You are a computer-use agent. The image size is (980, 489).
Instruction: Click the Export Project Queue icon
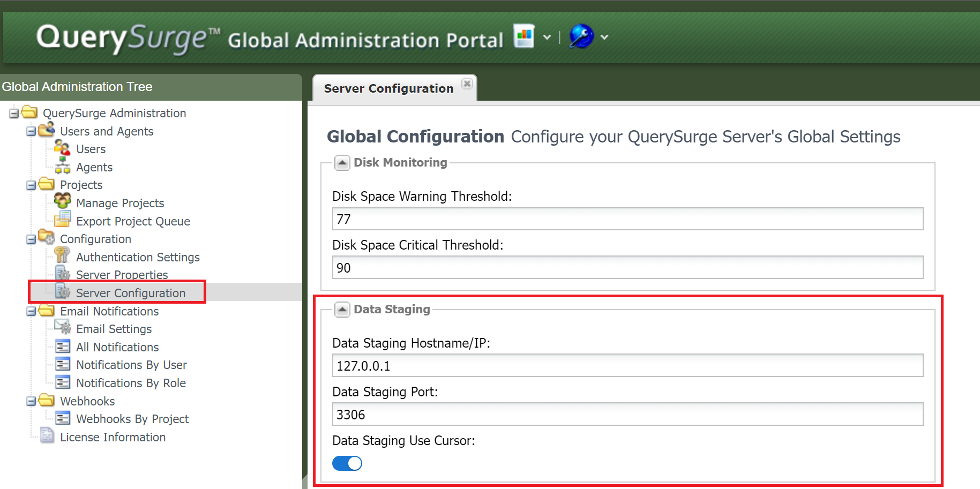tap(63, 220)
